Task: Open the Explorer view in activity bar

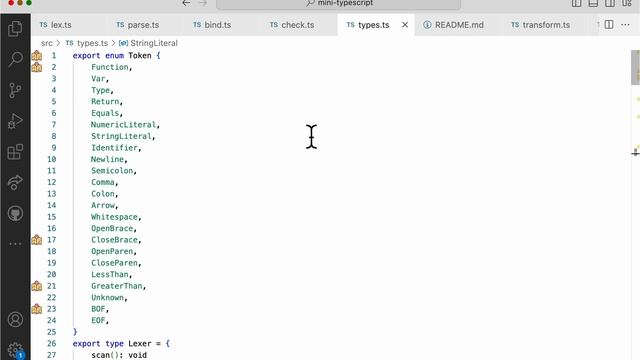Action: click(x=15, y=29)
